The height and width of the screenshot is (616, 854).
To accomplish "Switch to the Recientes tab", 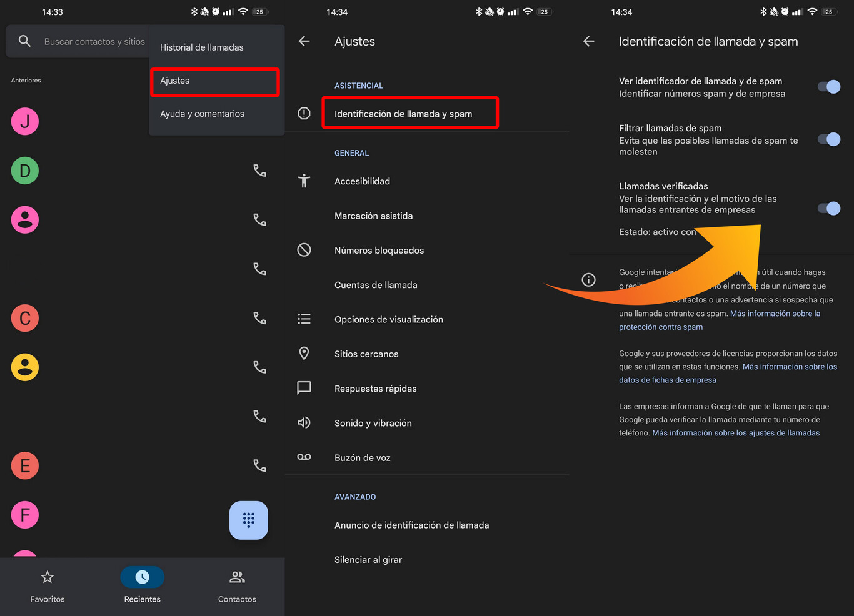I will 143,586.
